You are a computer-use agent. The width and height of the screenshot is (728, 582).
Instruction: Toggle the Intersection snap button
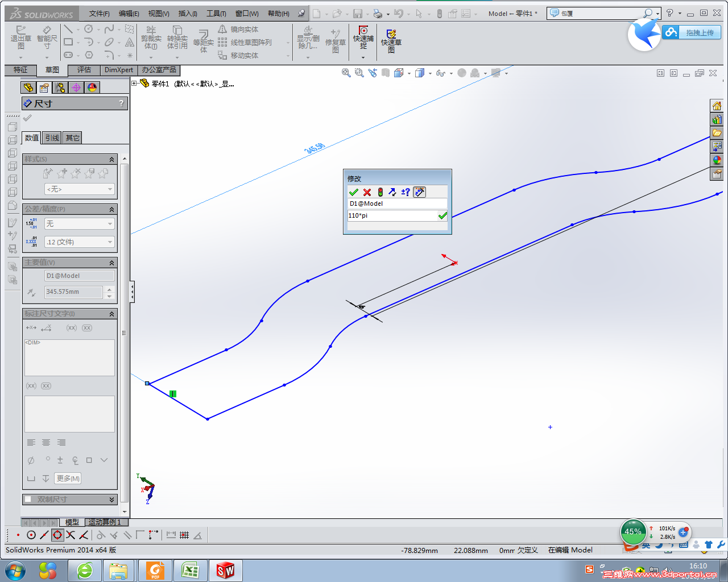(x=71, y=535)
